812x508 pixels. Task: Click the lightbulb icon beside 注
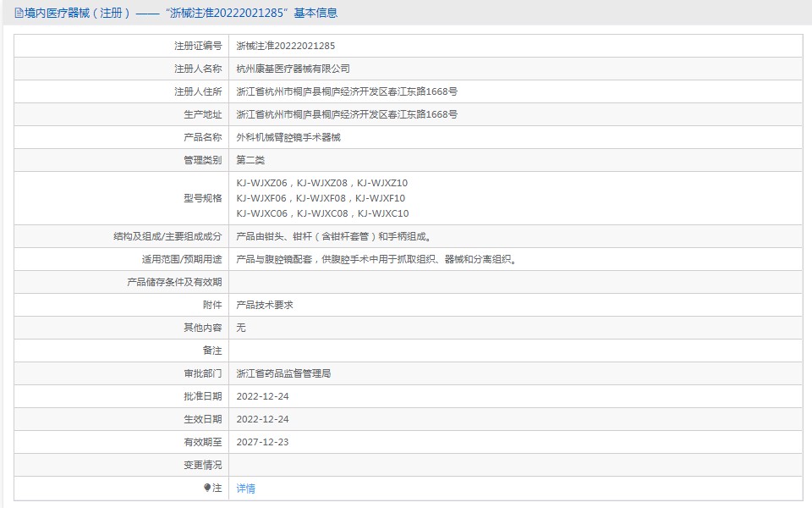tap(207, 488)
